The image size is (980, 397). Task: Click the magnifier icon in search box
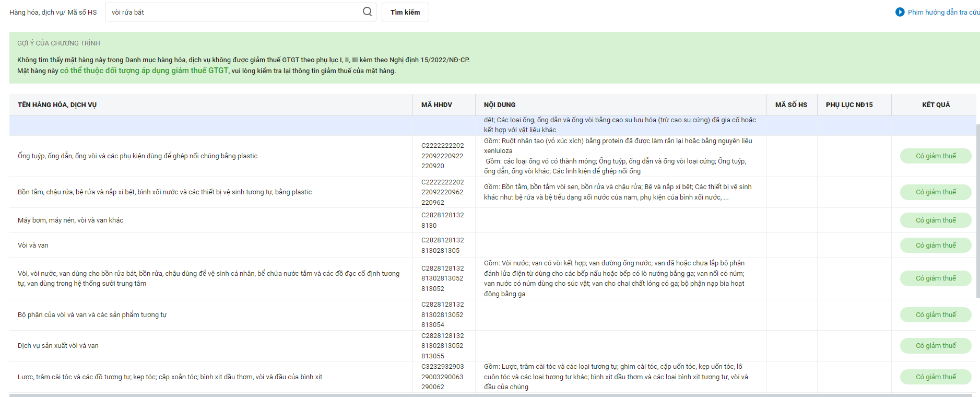point(367,11)
